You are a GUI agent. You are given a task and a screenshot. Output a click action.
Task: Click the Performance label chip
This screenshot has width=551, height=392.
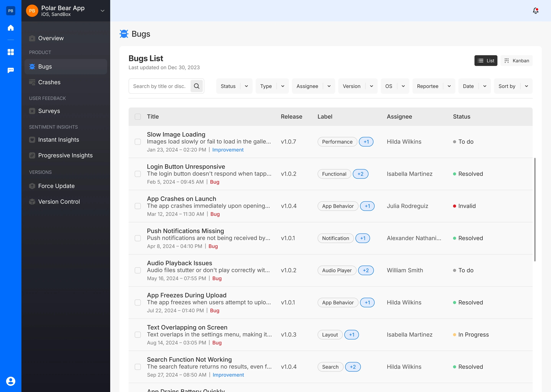(337, 142)
